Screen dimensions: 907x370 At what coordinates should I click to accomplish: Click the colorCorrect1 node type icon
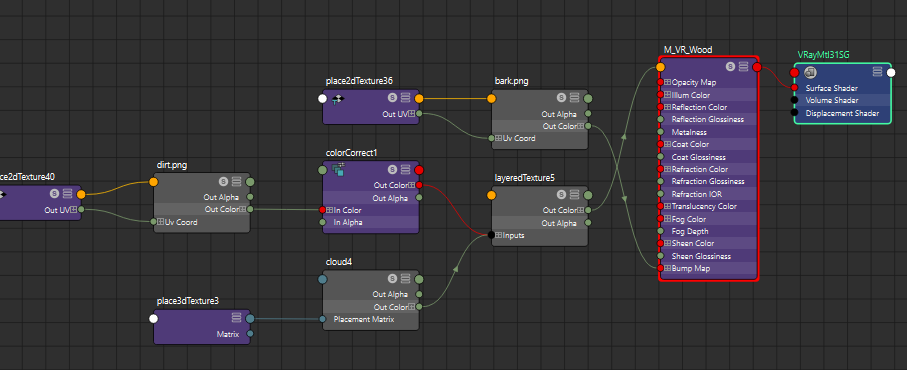338,169
